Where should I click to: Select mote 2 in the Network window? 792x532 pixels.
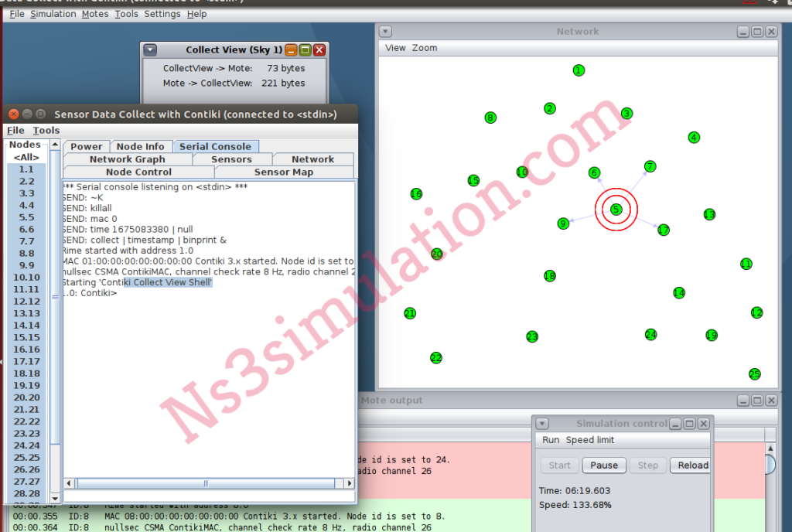pyautogui.click(x=550, y=108)
